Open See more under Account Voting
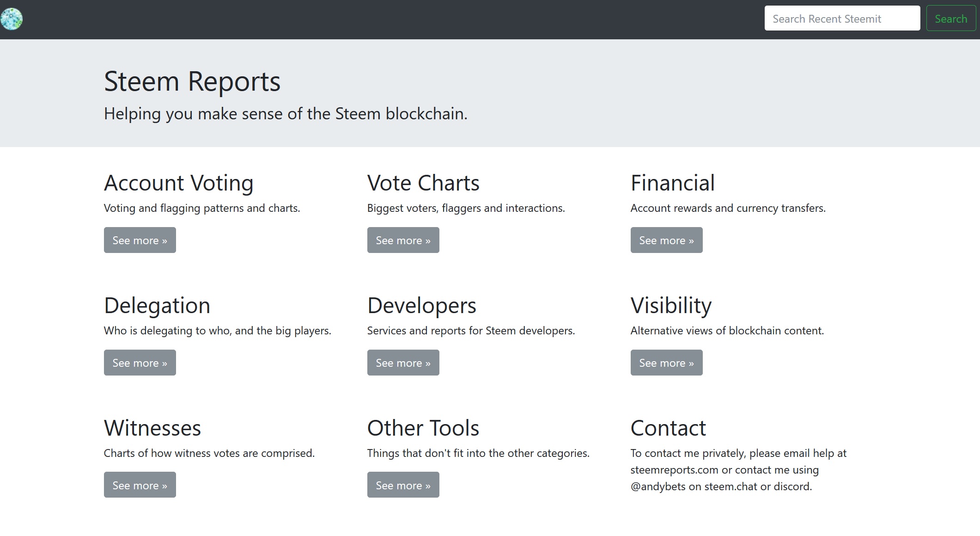The width and height of the screenshot is (980, 536). [x=140, y=240]
